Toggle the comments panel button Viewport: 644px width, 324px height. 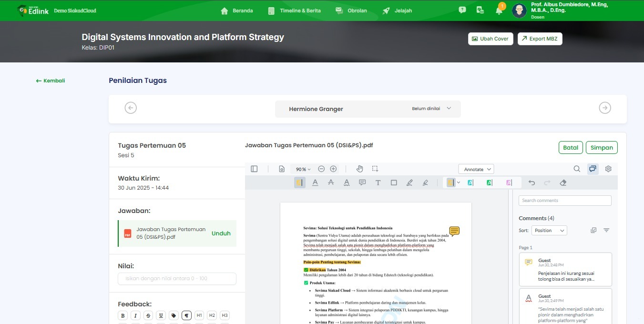click(x=593, y=169)
